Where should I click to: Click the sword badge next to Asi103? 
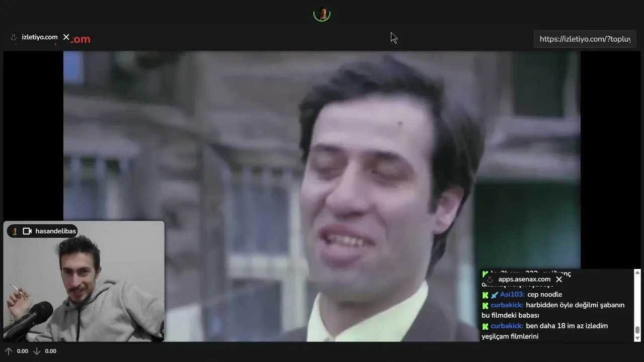[x=495, y=295]
